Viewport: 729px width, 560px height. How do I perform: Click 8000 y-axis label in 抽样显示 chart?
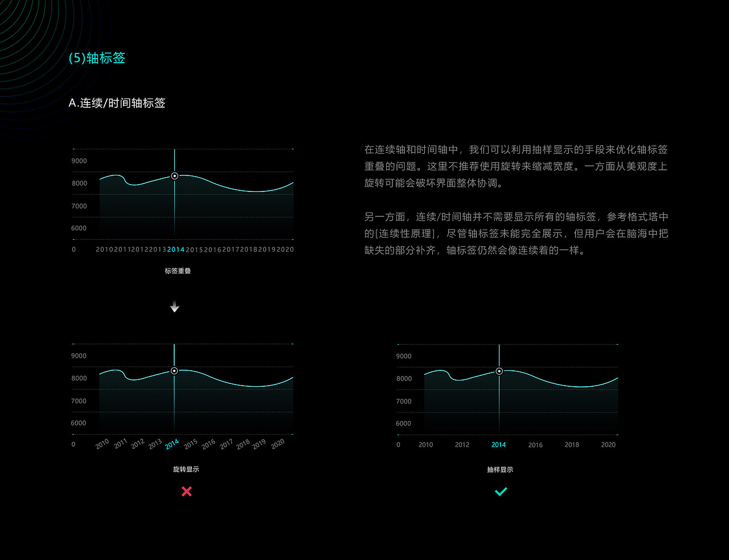click(404, 379)
